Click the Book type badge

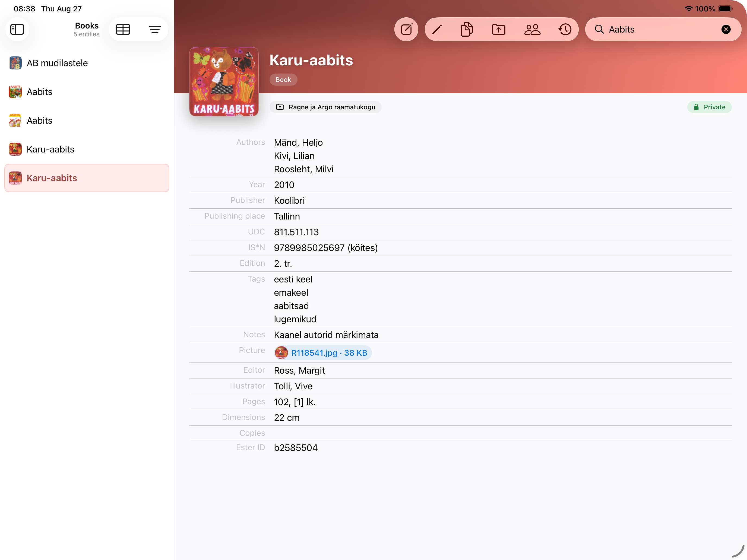pyautogui.click(x=283, y=80)
